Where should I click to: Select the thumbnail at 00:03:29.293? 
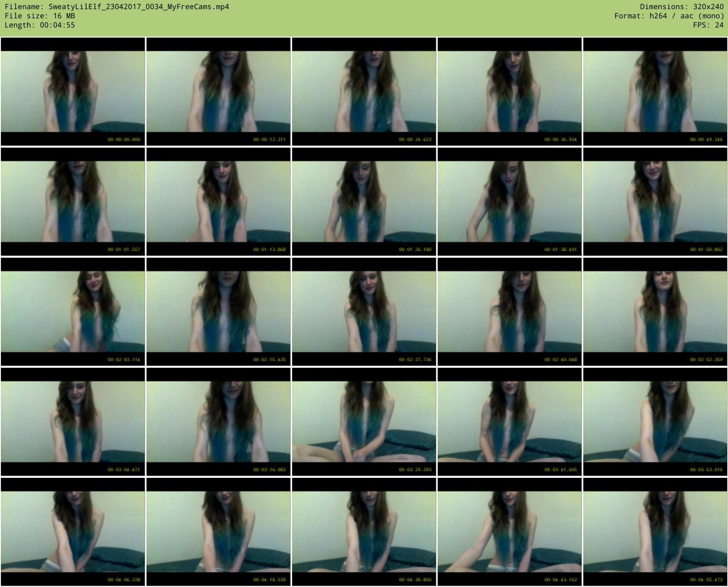(x=364, y=422)
